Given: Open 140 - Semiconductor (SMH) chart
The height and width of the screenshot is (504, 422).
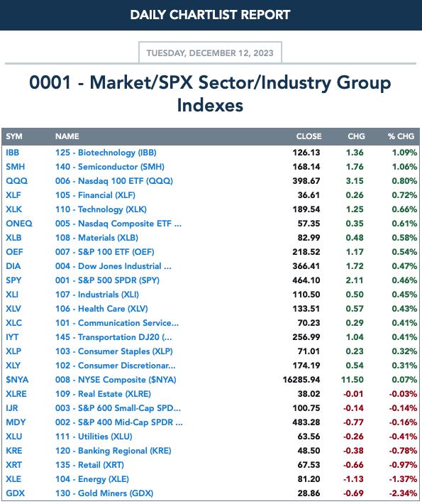Looking at the screenshot, I should [x=109, y=167].
